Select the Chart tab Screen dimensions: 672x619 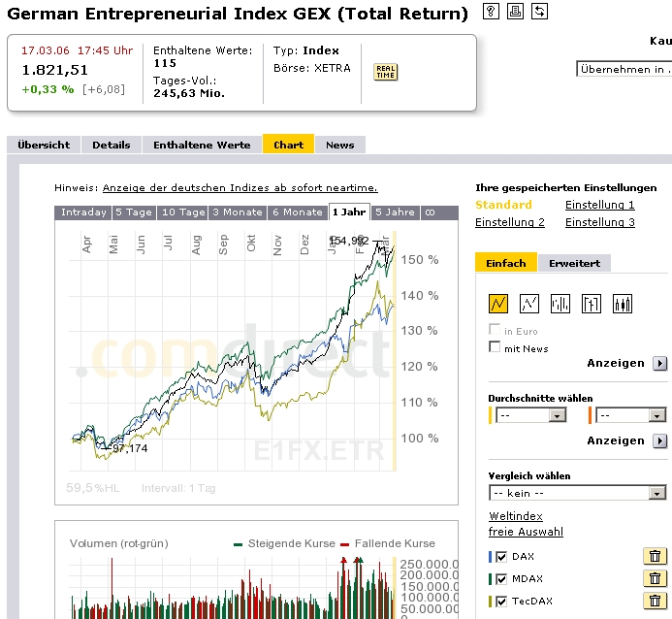288,145
